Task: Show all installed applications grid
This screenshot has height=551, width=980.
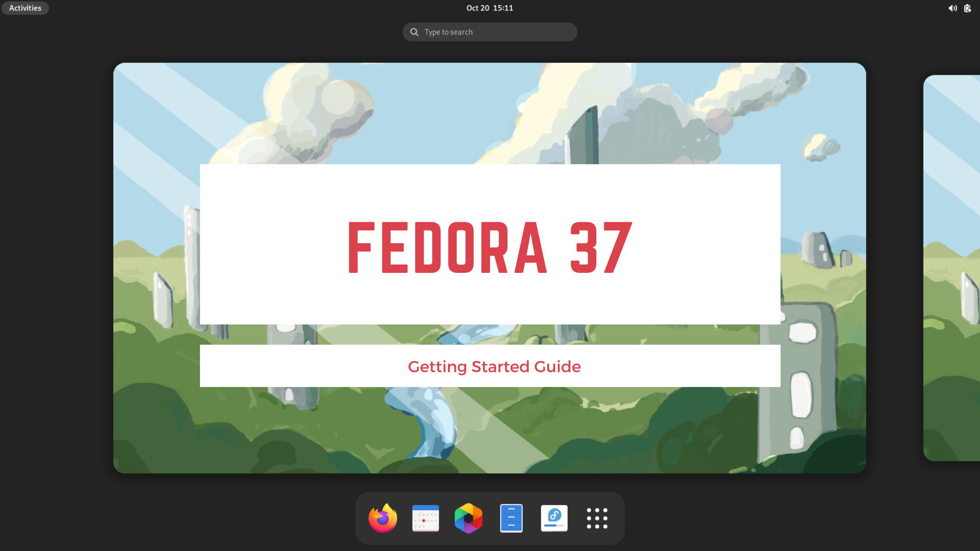Action: click(596, 518)
